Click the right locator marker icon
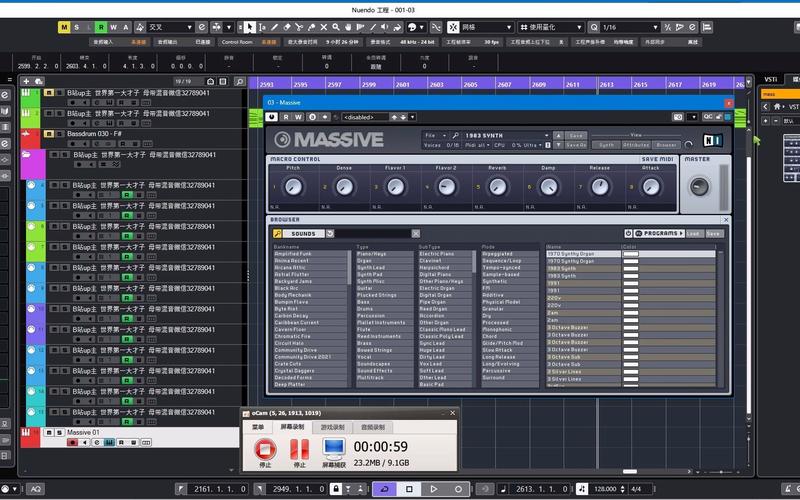This screenshot has height=500, width=800. click(x=260, y=489)
